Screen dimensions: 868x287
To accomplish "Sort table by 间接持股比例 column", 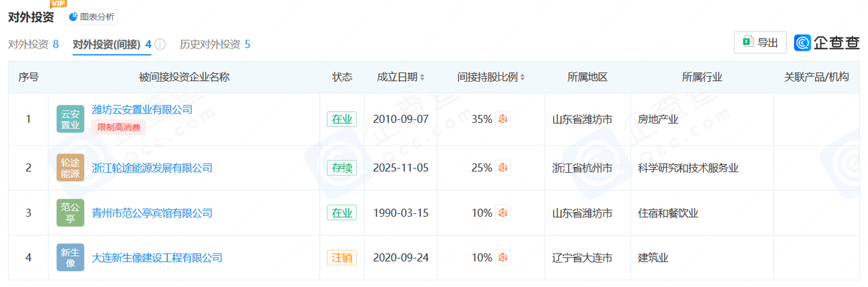I will click(490, 77).
